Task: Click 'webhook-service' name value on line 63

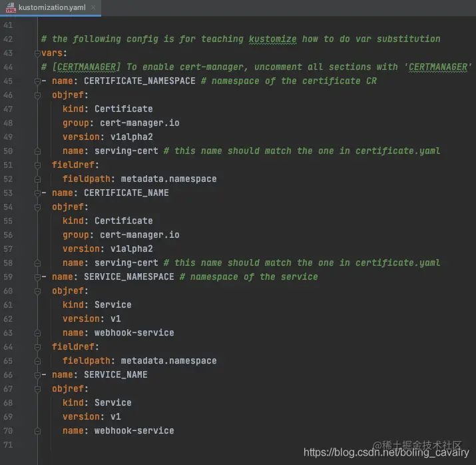Action: coord(134,333)
